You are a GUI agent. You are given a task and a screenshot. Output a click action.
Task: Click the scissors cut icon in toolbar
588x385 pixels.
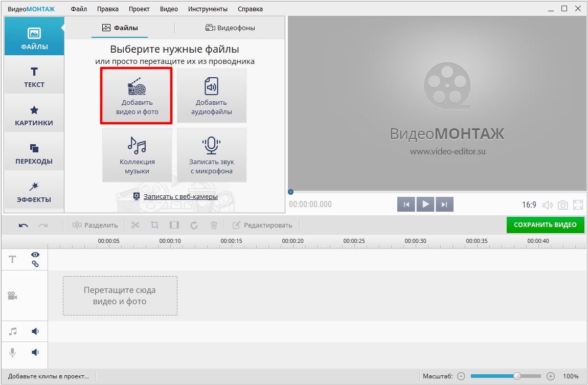coord(135,225)
